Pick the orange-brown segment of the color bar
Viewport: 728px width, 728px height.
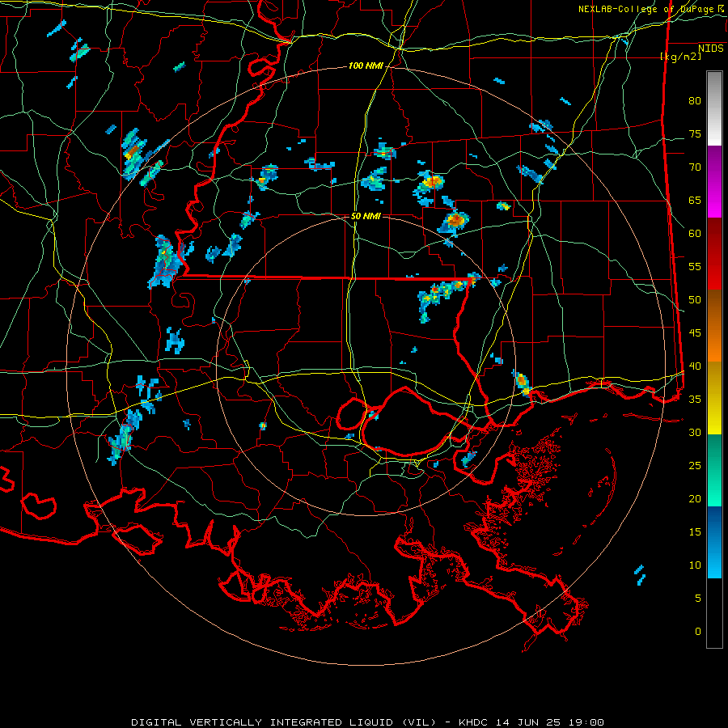pos(714,326)
